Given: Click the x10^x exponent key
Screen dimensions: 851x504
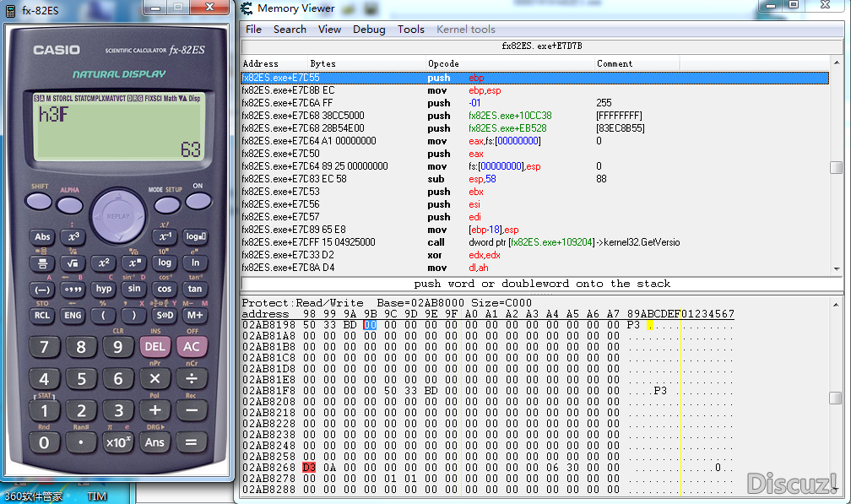Looking at the screenshot, I should coord(118,442).
